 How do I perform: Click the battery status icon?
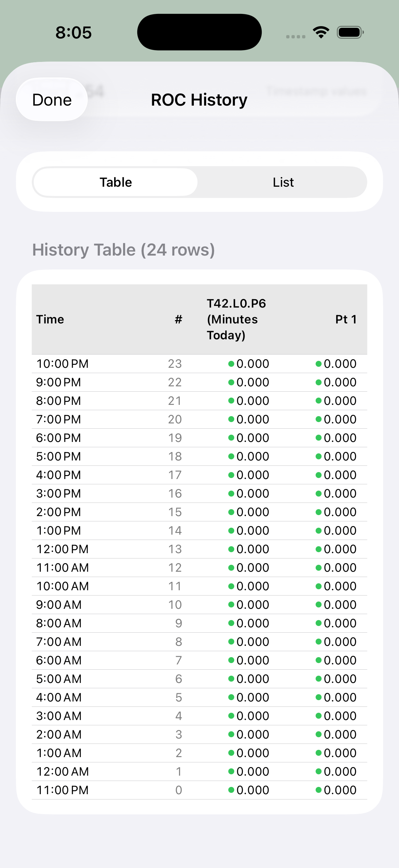coord(350,32)
